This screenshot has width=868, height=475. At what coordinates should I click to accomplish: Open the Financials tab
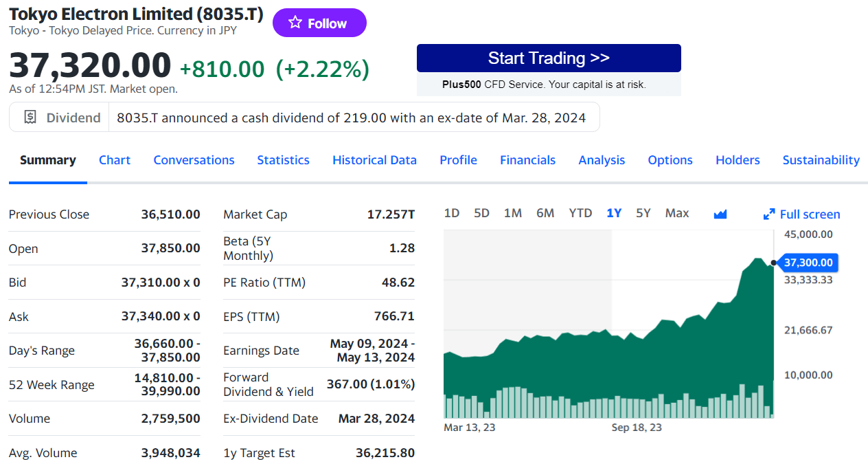[x=527, y=160]
